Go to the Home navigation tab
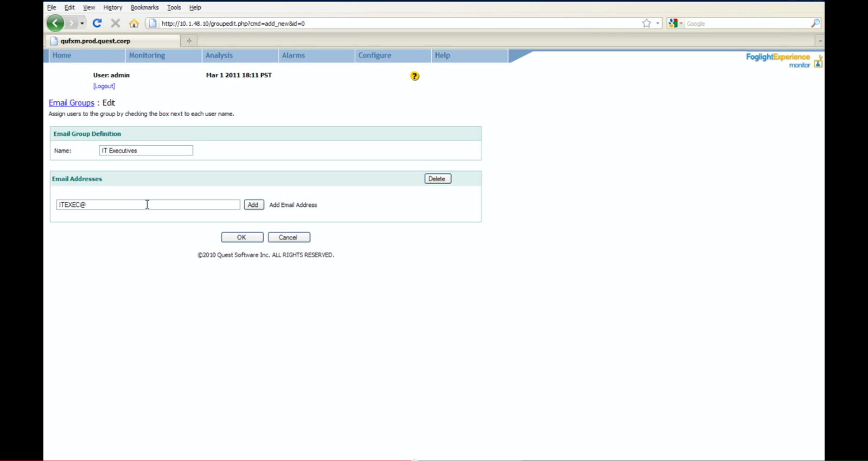Image resolution: width=868 pixels, height=461 pixels. [x=86, y=55]
